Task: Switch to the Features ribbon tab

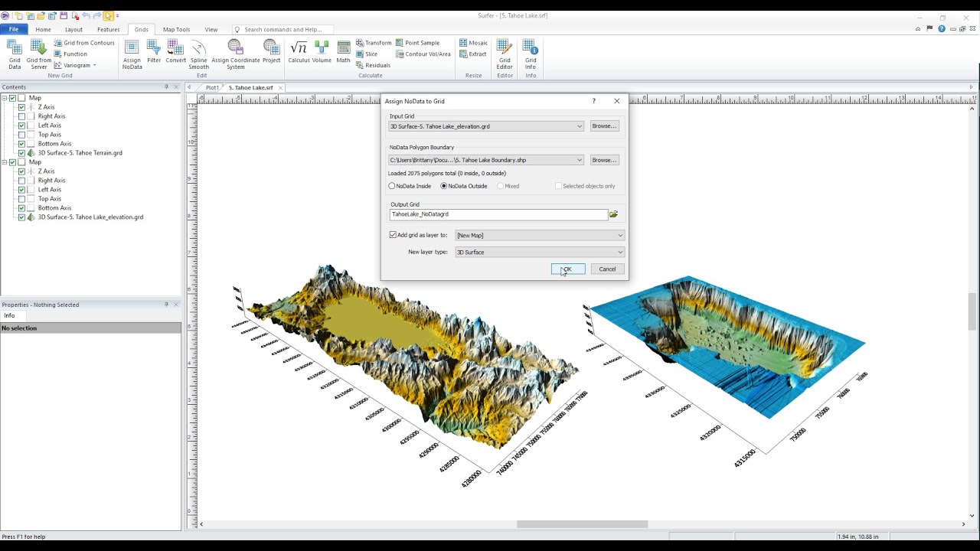Action: [109, 29]
